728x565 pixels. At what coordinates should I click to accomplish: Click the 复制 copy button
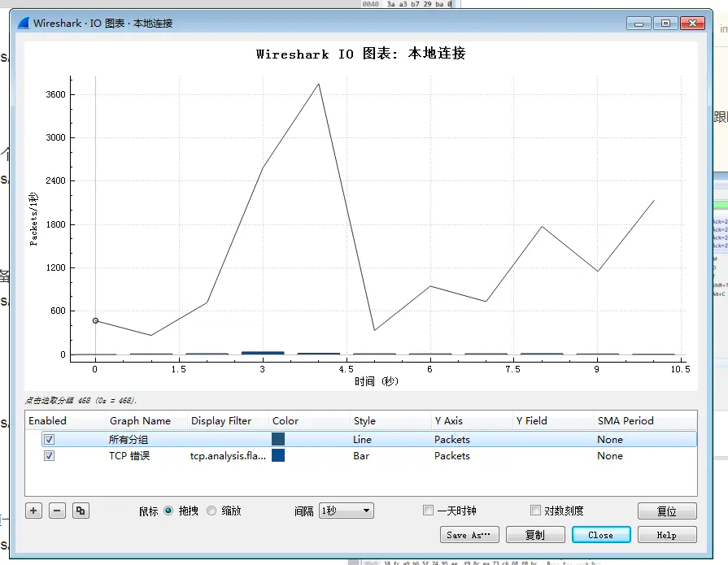point(535,534)
